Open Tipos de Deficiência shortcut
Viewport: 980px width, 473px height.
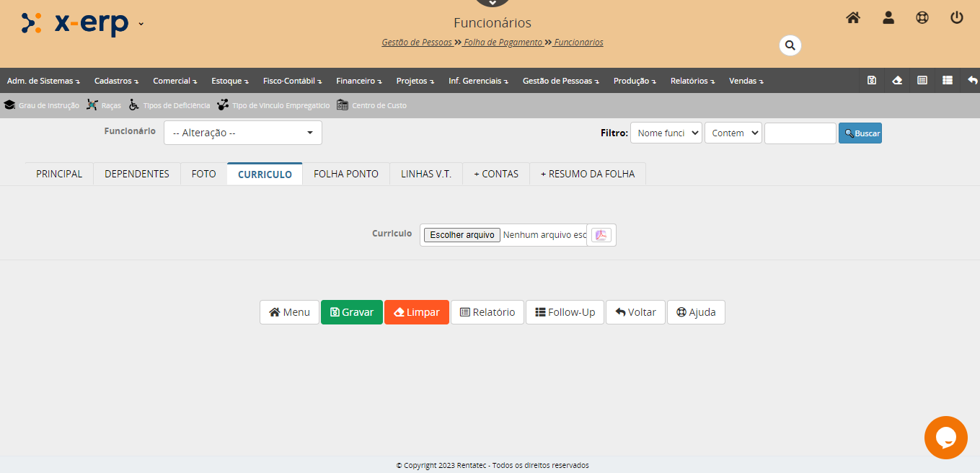[x=169, y=105]
